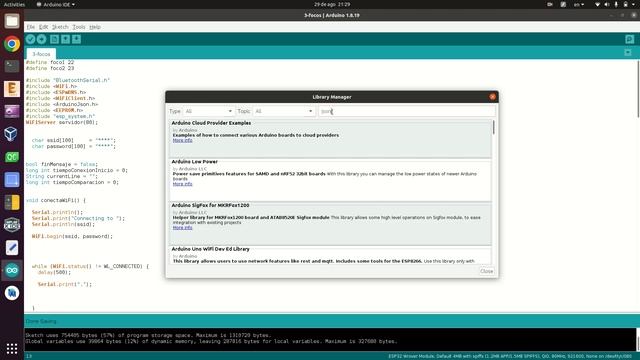This screenshot has height=360, width=640.
Task: Select the Arduino Cloud Provider Examples library entry
Action: tap(331, 139)
